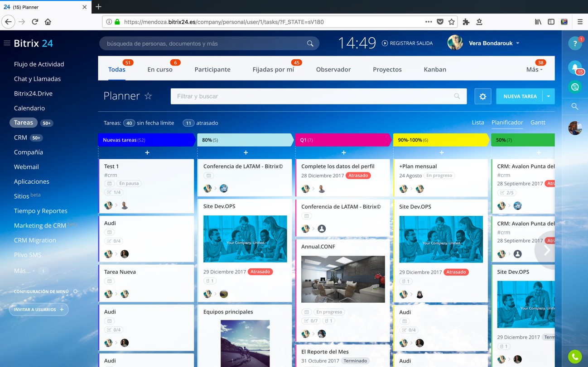Screen dimensions: 588x367
Task: Open the Participante tab
Action: [212, 70]
